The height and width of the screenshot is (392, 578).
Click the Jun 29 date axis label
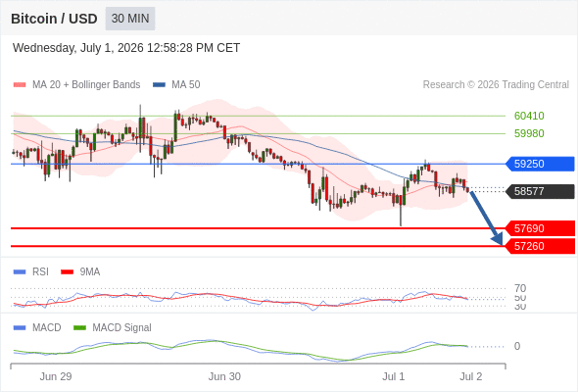(56, 376)
